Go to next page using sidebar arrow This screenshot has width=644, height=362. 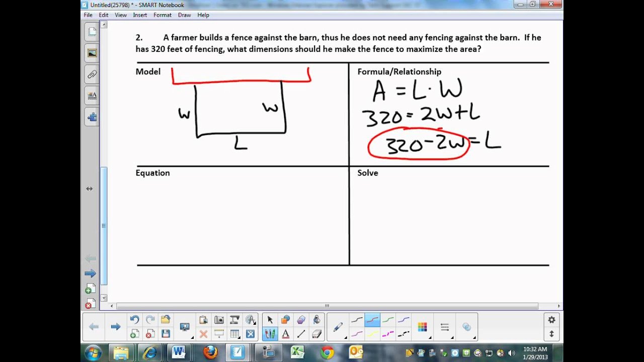(90, 274)
